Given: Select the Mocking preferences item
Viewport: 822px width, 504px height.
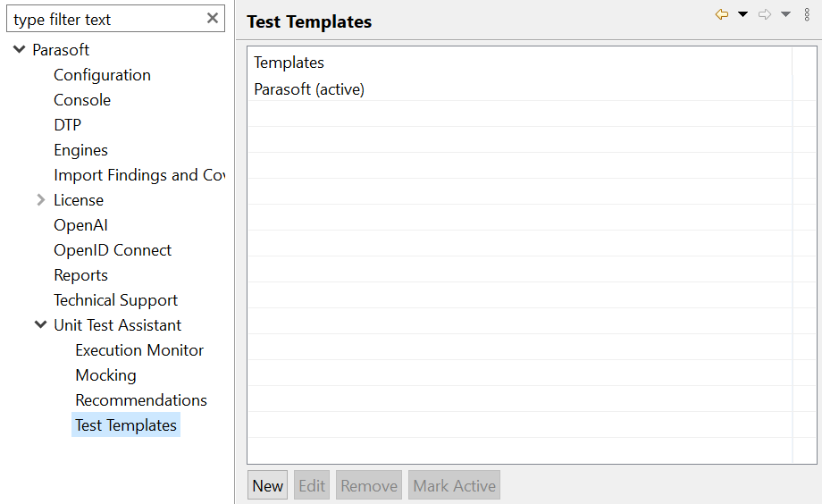Looking at the screenshot, I should click(x=106, y=375).
